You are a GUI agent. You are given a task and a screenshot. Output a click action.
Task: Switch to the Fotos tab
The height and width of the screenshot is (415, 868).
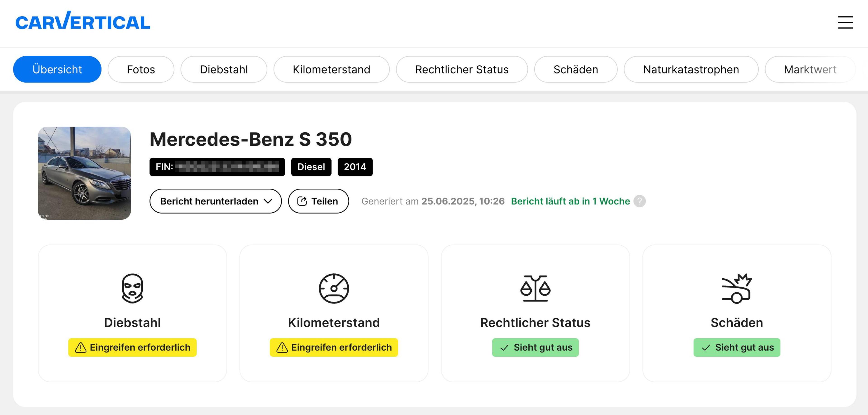click(141, 69)
